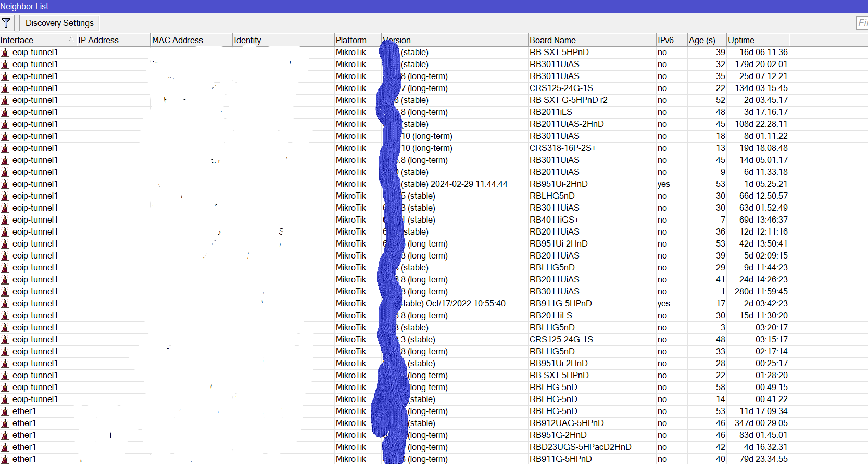Click uptime 4d 16:32:31
This screenshot has width=868, height=464.
[x=765, y=447]
